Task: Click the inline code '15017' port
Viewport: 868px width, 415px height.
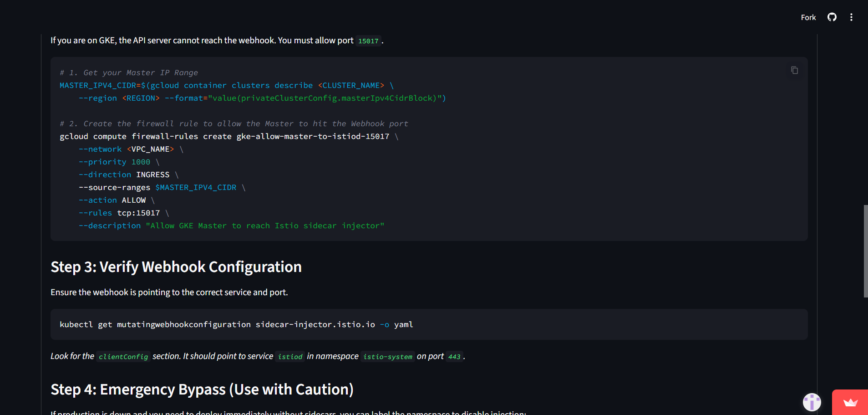Action: 368,41
